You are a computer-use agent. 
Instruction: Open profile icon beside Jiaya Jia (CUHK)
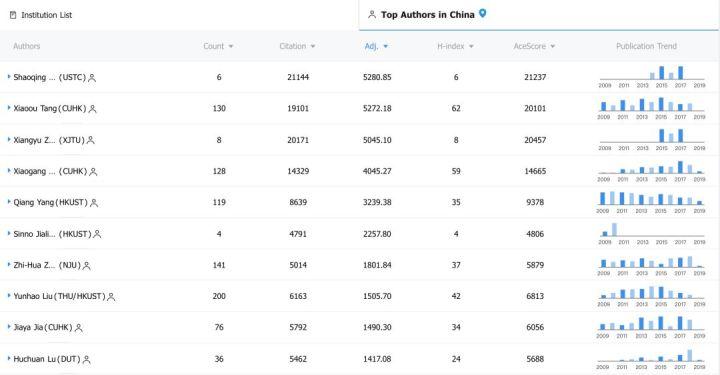tap(79, 328)
